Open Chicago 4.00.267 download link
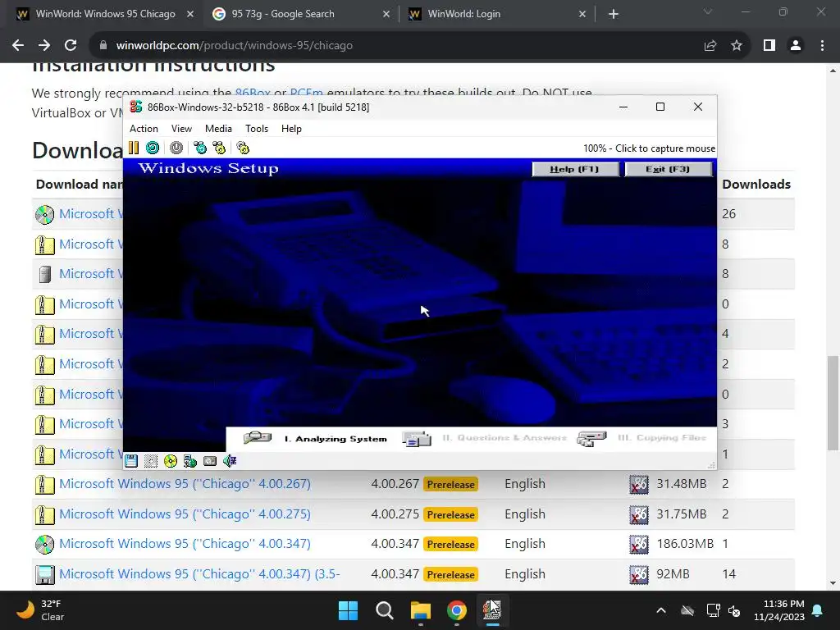 pos(185,484)
